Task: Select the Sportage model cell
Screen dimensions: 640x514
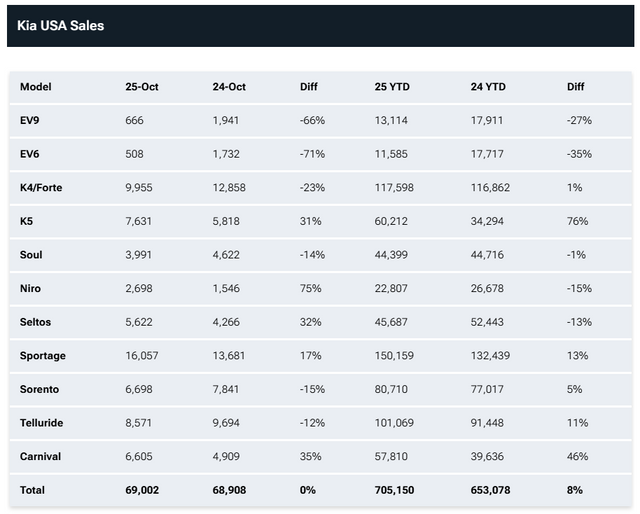Action: (43, 356)
